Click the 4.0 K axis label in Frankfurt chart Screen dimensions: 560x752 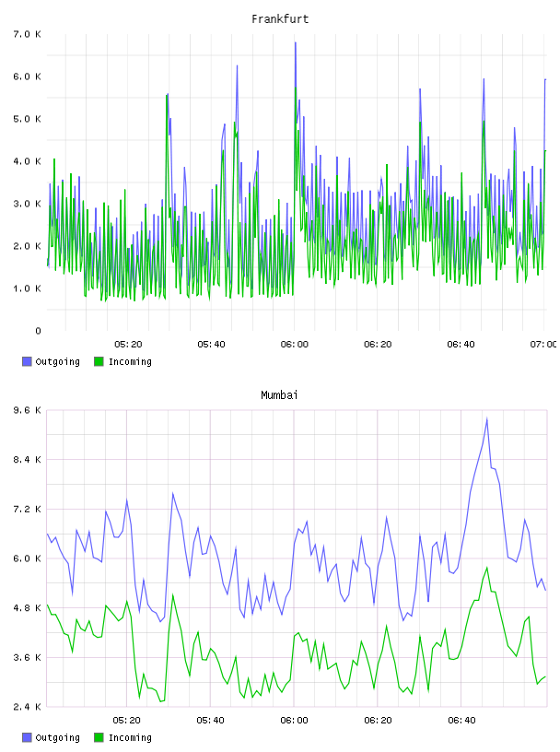pos(28,161)
